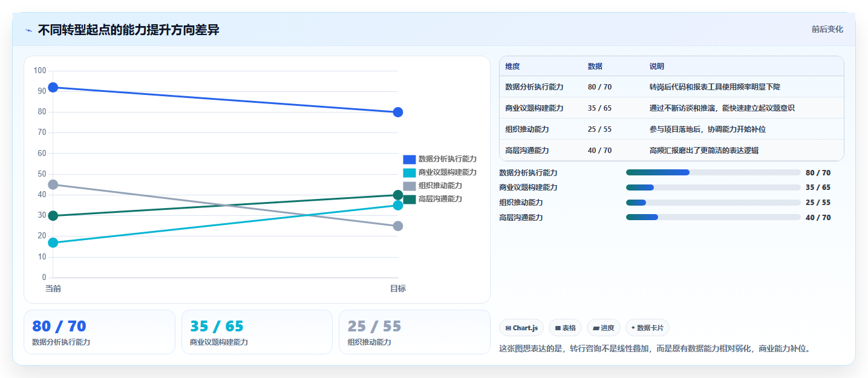868x378 pixels.
Task: Click the 表格 tag chip
Action: [x=565, y=328]
